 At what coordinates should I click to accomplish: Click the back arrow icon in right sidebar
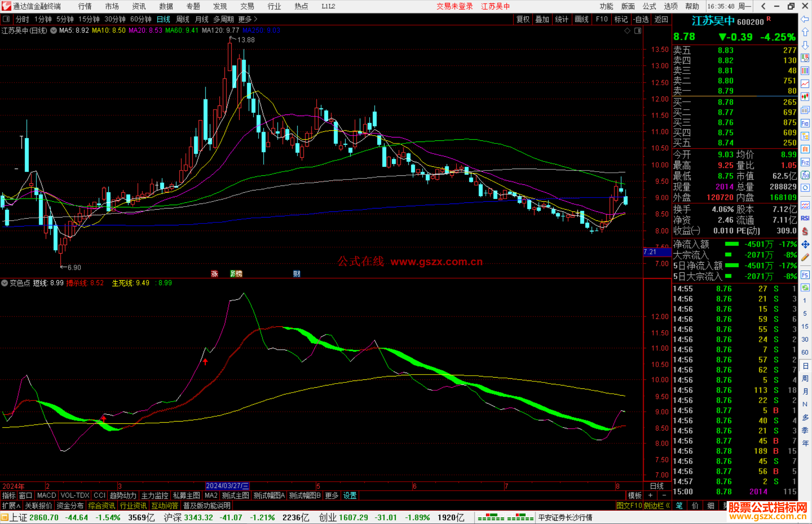pos(805,19)
